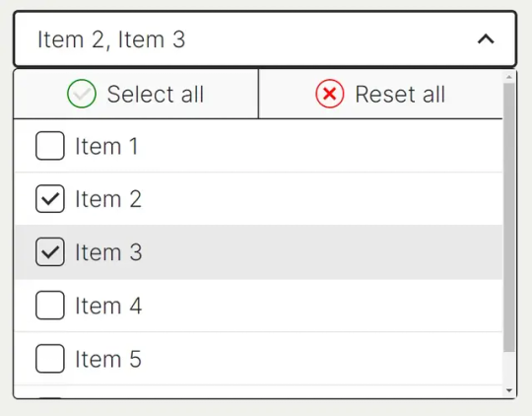Click the scrollbar up arrow
The height and width of the screenshot is (416, 532).
(509, 77)
